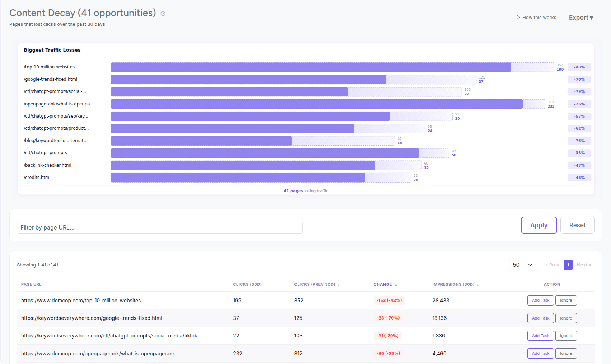Click the -57% change badge in chart
This screenshot has width=611, height=364.
[x=579, y=116]
